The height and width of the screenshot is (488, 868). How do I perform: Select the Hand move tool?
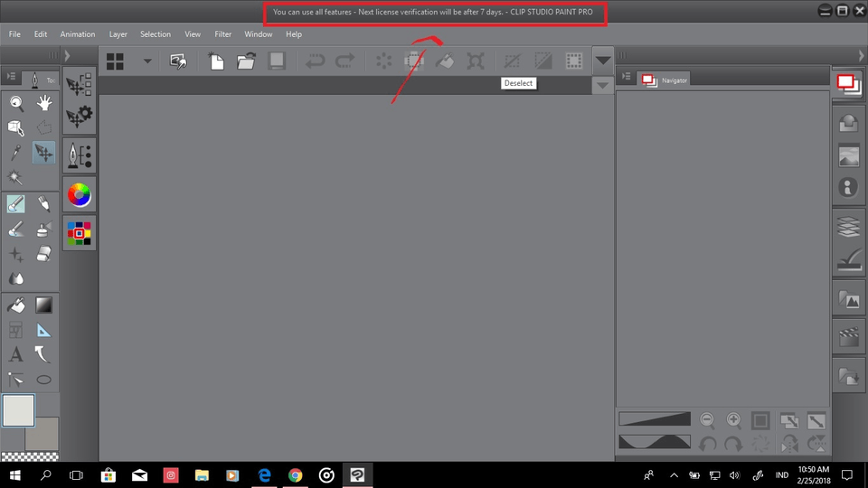coord(43,103)
